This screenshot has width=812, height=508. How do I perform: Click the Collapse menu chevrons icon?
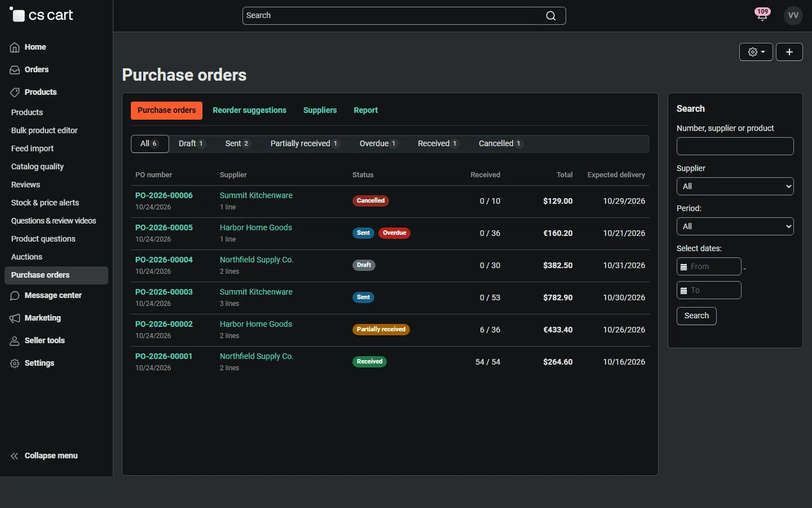(x=15, y=456)
